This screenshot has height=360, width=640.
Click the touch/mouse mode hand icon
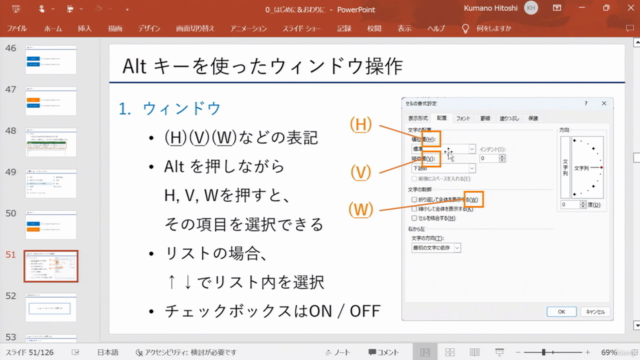click(42, 9)
